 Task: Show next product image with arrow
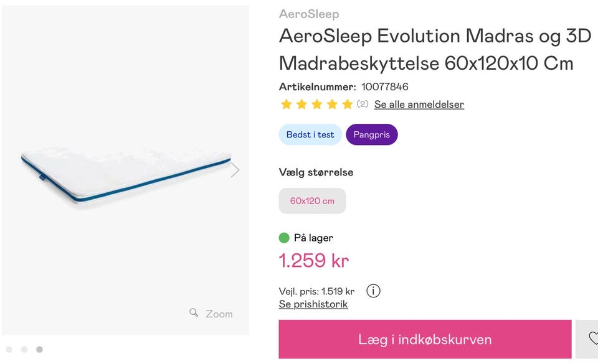[x=235, y=170]
